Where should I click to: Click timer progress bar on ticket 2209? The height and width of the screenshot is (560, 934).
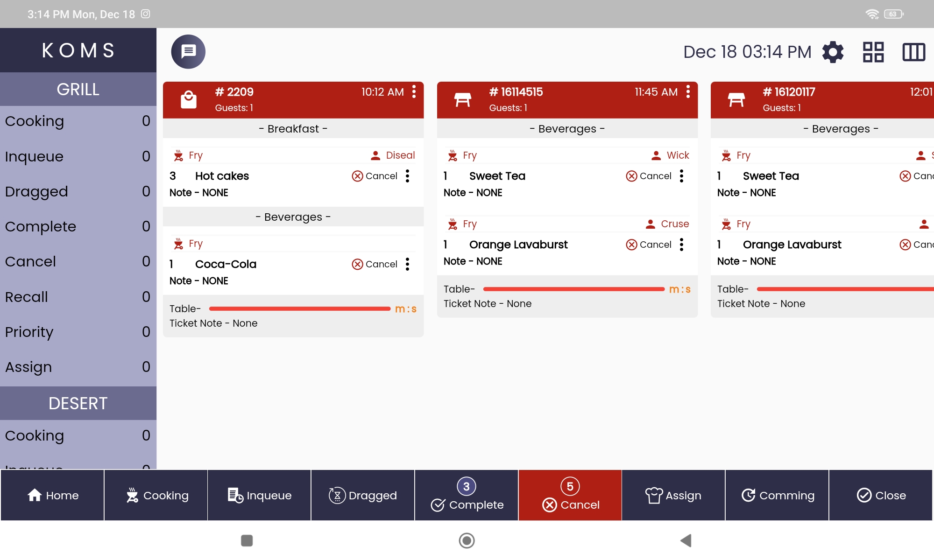299,309
